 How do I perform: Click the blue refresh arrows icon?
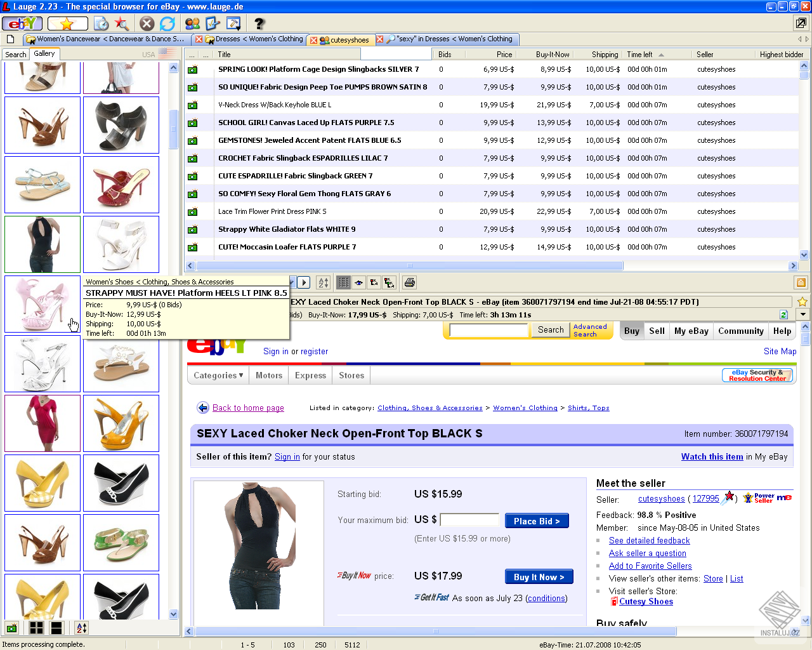coord(167,23)
